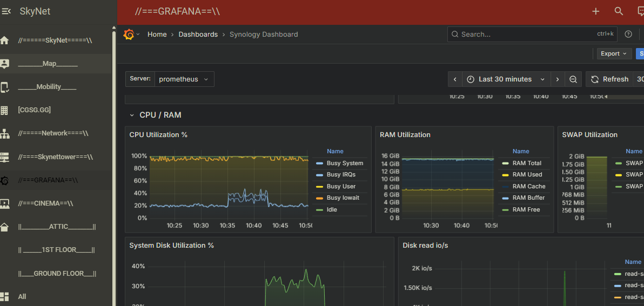The image size is (644, 306).
Task: Go to Dashboards breadcrumb link
Action: 198,35
